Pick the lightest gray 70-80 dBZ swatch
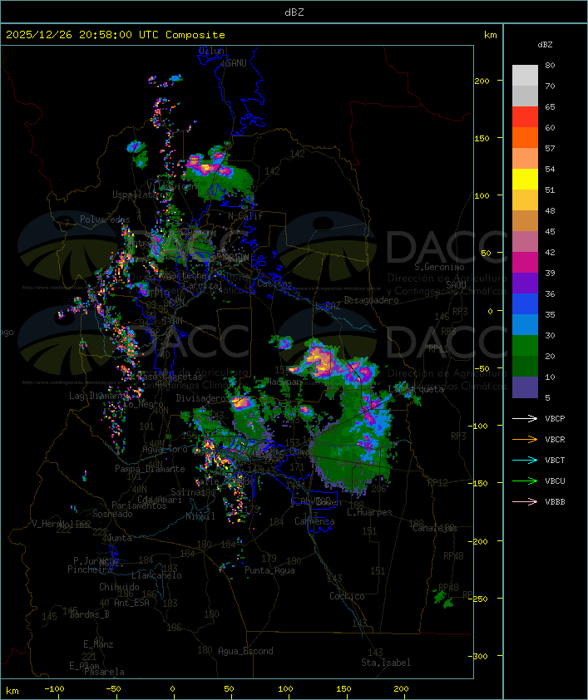The image size is (588, 700). tap(525, 75)
